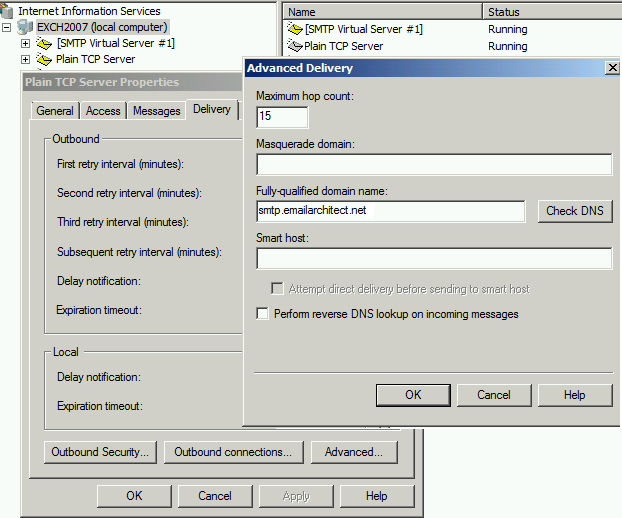The width and height of the screenshot is (622, 518).
Task: Enable reverse DNS lookup on incoming messages
Action: (262, 313)
